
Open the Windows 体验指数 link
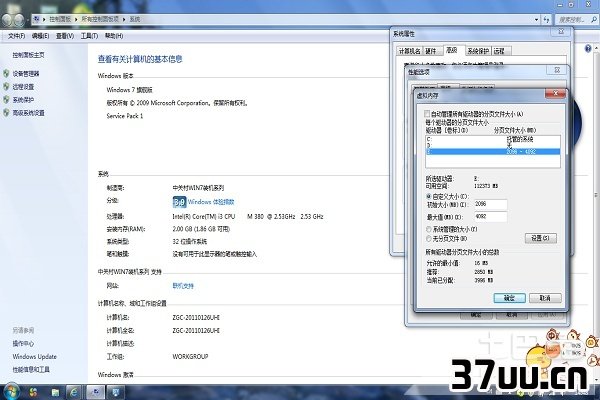[211, 202]
